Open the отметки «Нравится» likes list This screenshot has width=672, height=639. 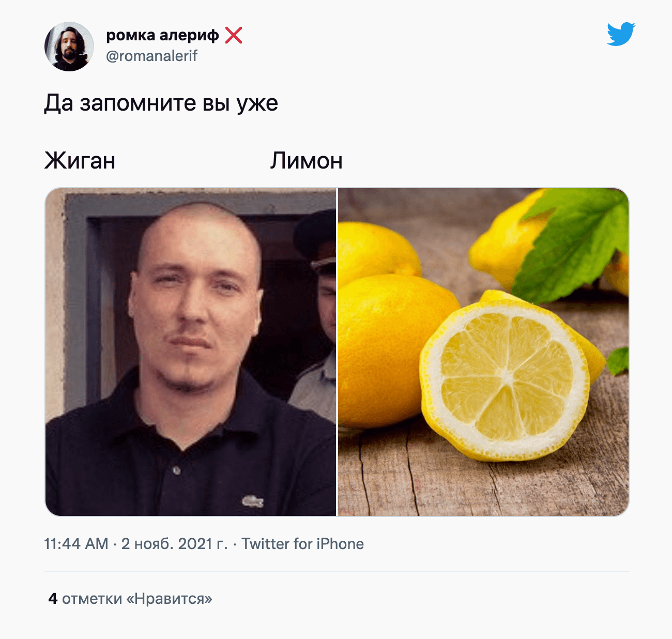[x=137, y=599]
